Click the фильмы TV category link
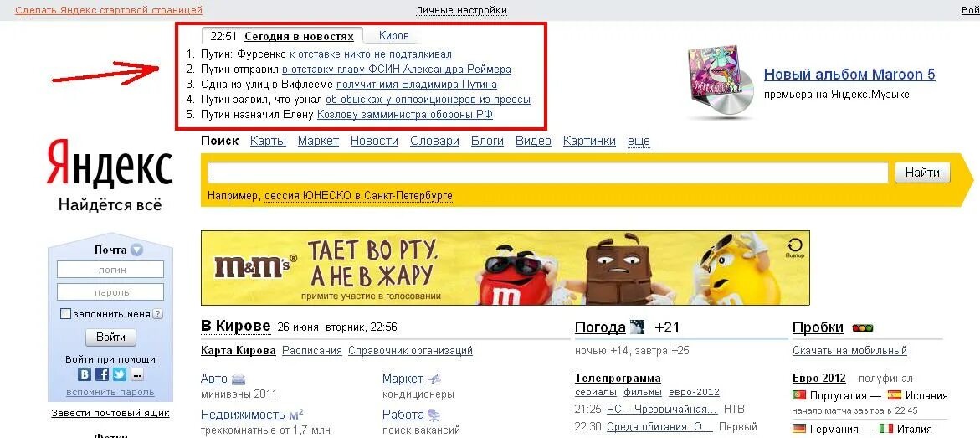The height and width of the screenshot is (438, 980). pyautogui.click(x=643, y=392)
